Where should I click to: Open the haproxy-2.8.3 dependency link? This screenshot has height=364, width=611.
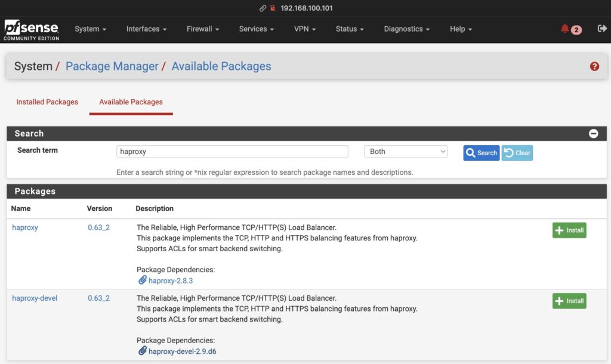(x=171, y=280)
